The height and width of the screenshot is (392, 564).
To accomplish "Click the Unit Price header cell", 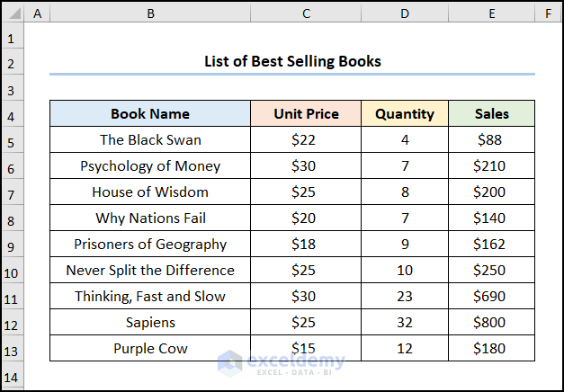I will 306,114.
